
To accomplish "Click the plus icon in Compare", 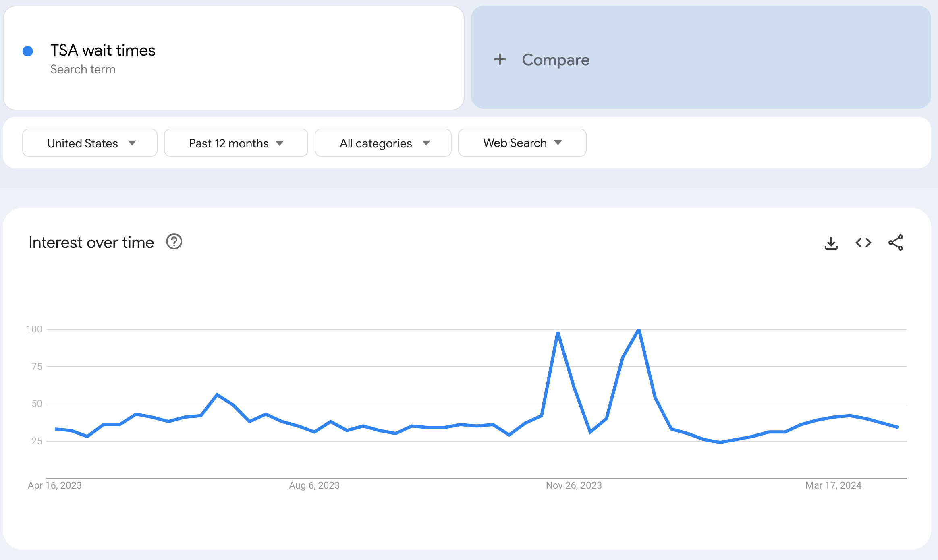I will tap(500, 60).
